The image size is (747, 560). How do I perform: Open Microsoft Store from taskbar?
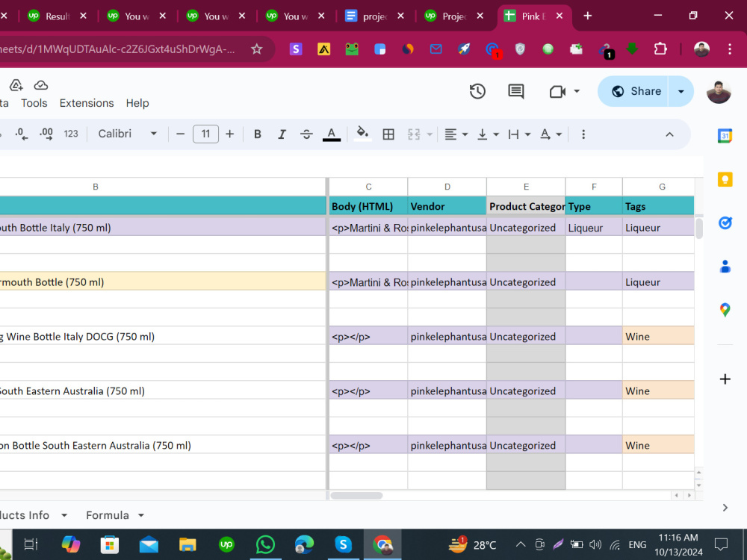110,544
